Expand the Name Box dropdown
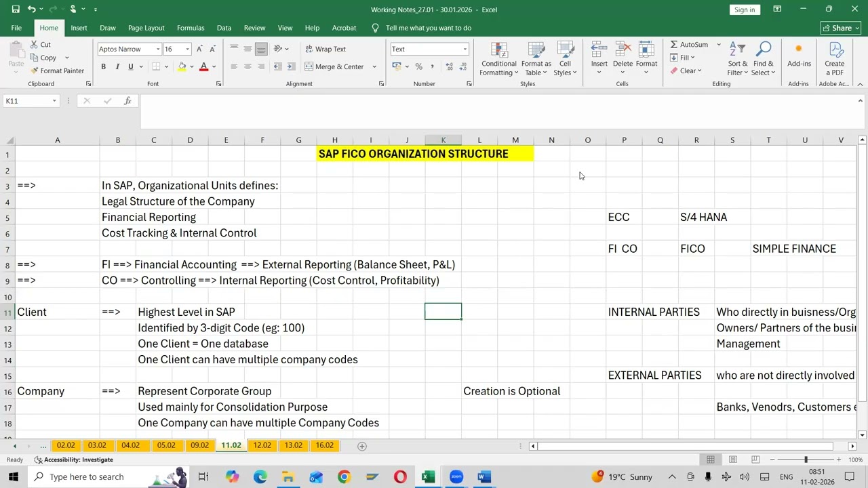This screenshot has width=868, height=488. tap(54, 101)
